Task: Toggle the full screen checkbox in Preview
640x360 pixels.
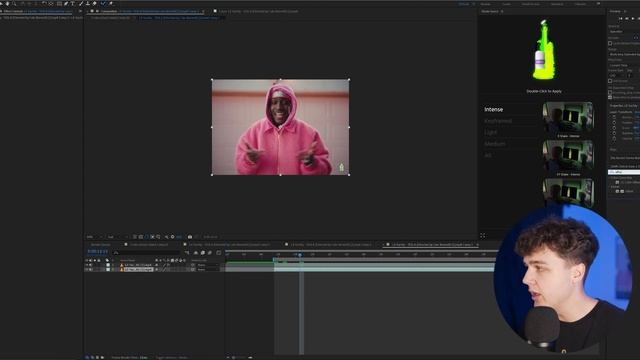Action: point(610,81)
